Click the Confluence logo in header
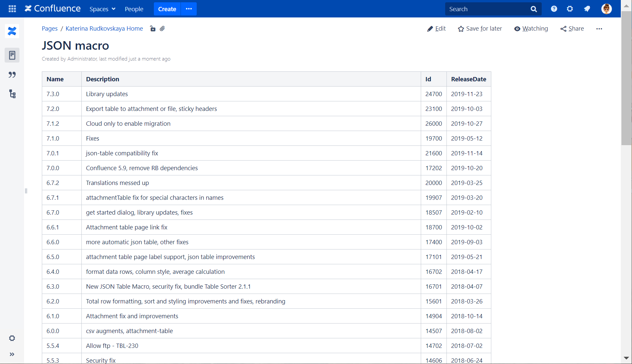 [53, 9]
